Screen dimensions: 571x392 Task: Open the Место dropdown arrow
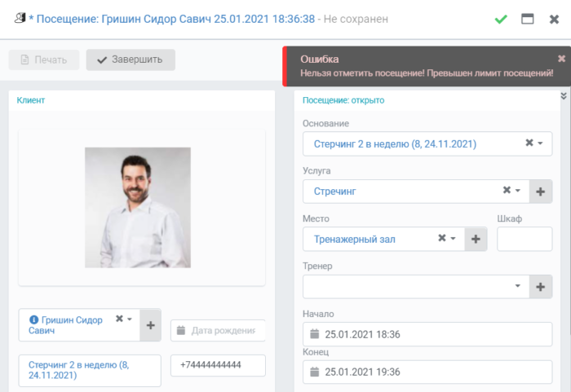click(453, 238)
